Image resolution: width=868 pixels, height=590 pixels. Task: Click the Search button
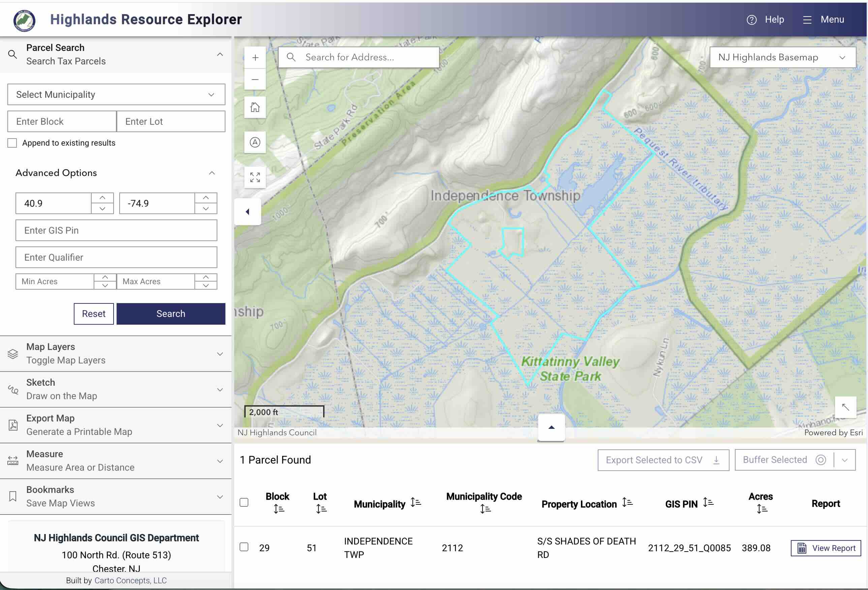tap(171, 314)
